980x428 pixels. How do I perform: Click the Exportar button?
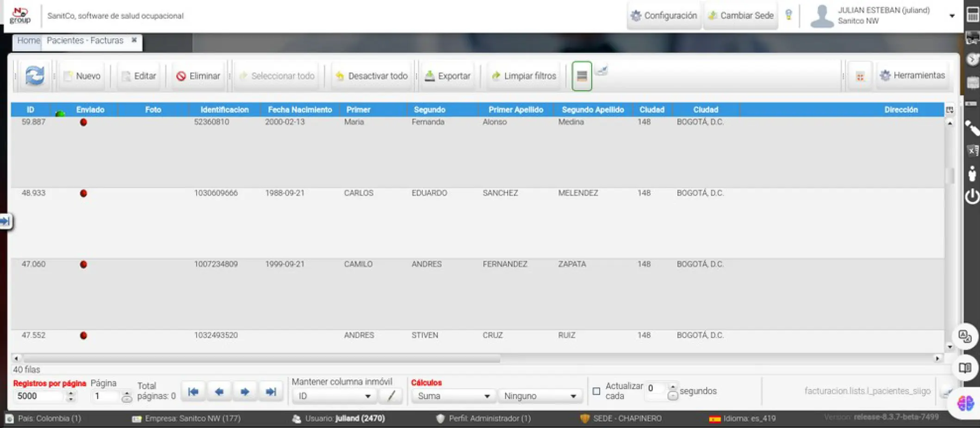(447, 76)
